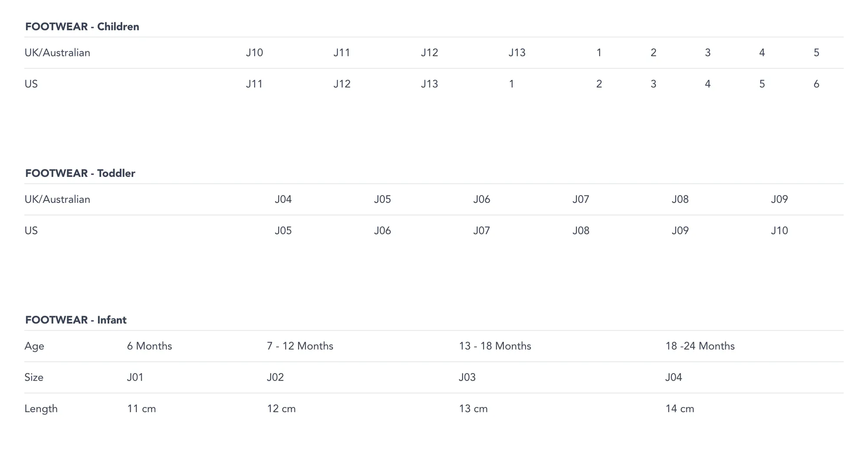Select J07 in Toddler US row
This screenshot has height=466, width=868.
481,231
